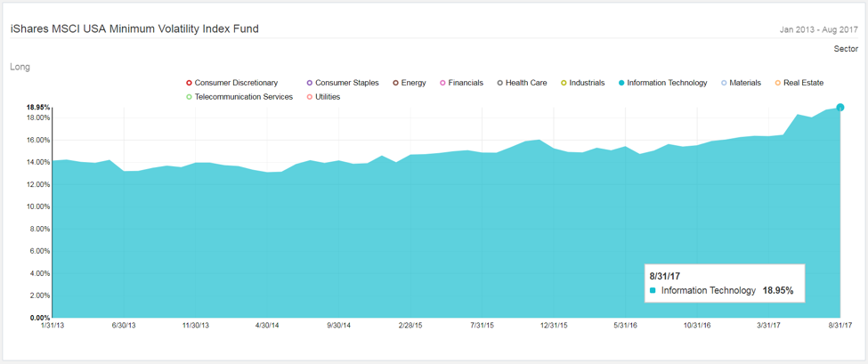The image size is (868, 364).
Task: Click the 4.00% y-axis label
Action: click(x=40, y=273)
